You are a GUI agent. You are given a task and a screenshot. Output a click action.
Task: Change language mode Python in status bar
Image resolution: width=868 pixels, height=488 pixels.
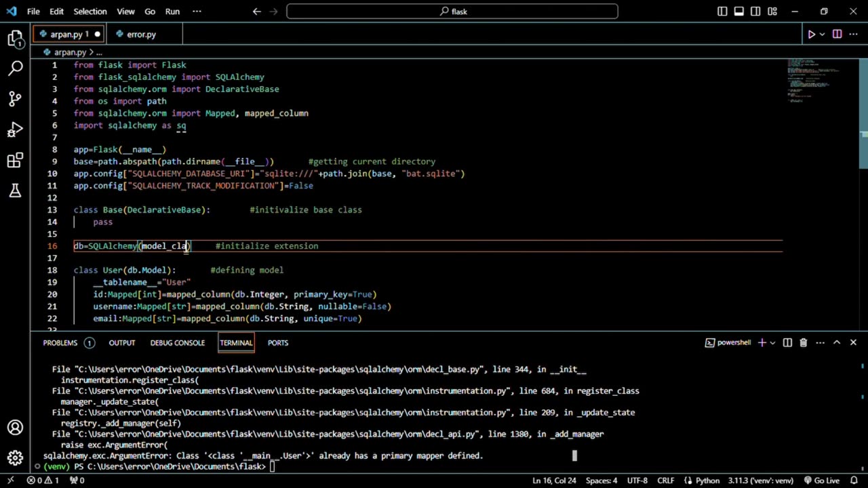point(707,481)
